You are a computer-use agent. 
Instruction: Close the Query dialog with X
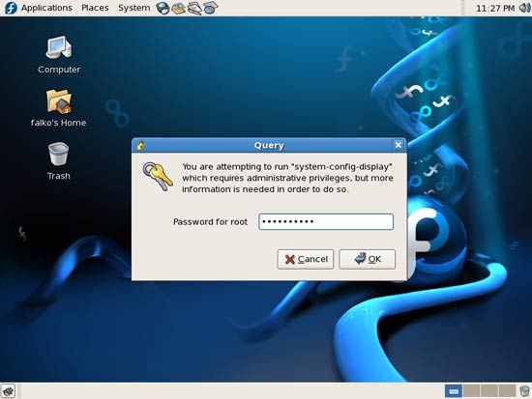coord(398,145)
